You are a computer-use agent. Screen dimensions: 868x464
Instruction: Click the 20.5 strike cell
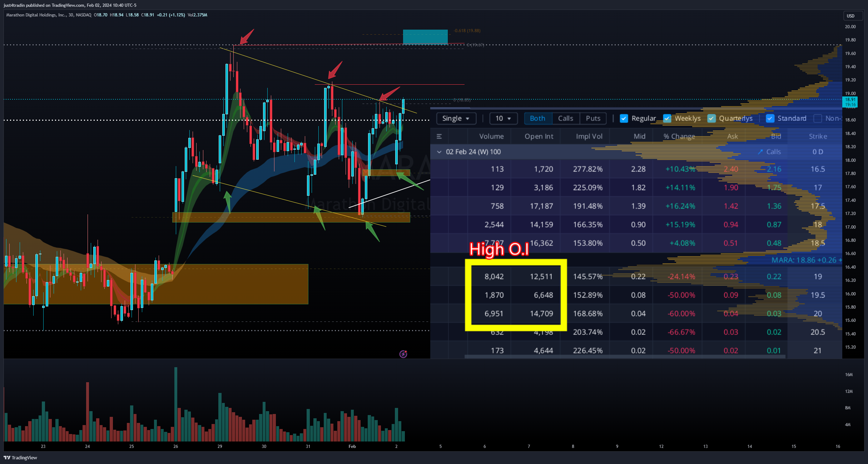pyautogui.click(x=818, y=332)
